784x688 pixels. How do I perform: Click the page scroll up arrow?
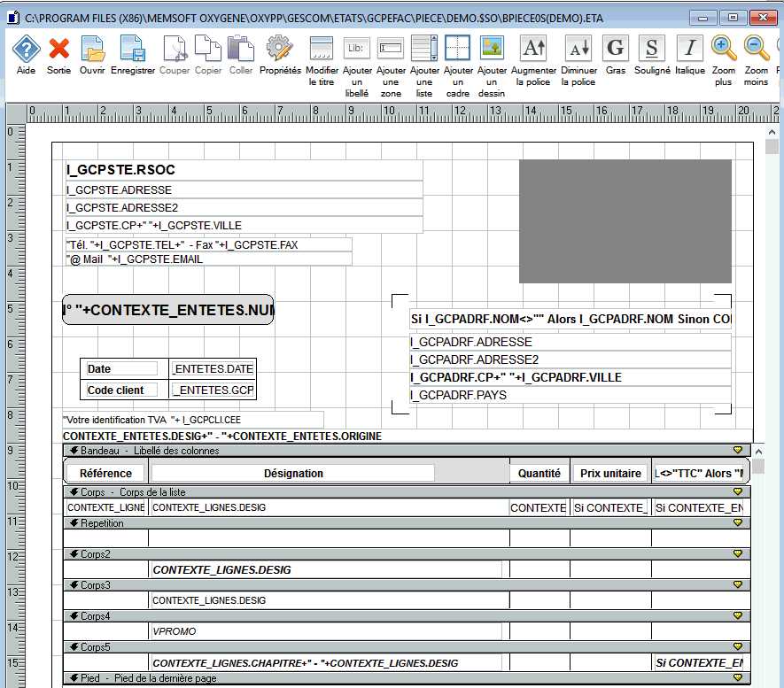tap(772, 133)
